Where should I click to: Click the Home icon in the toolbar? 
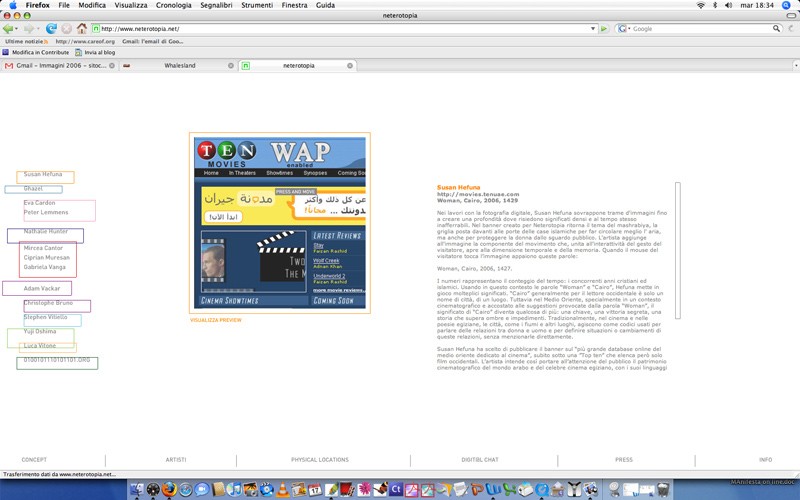(81, 29)
